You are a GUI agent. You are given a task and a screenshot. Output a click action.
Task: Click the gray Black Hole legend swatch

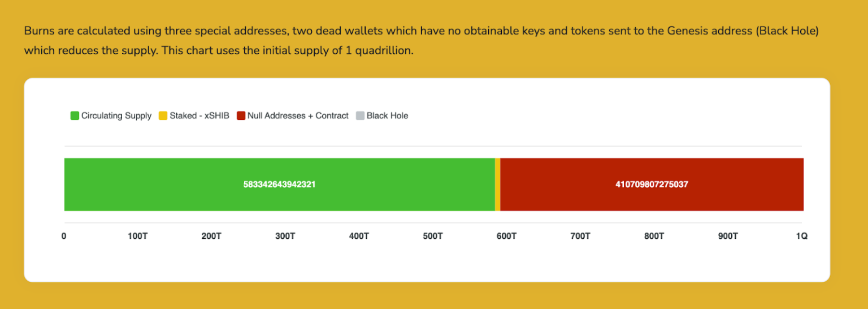pos(360,116)
